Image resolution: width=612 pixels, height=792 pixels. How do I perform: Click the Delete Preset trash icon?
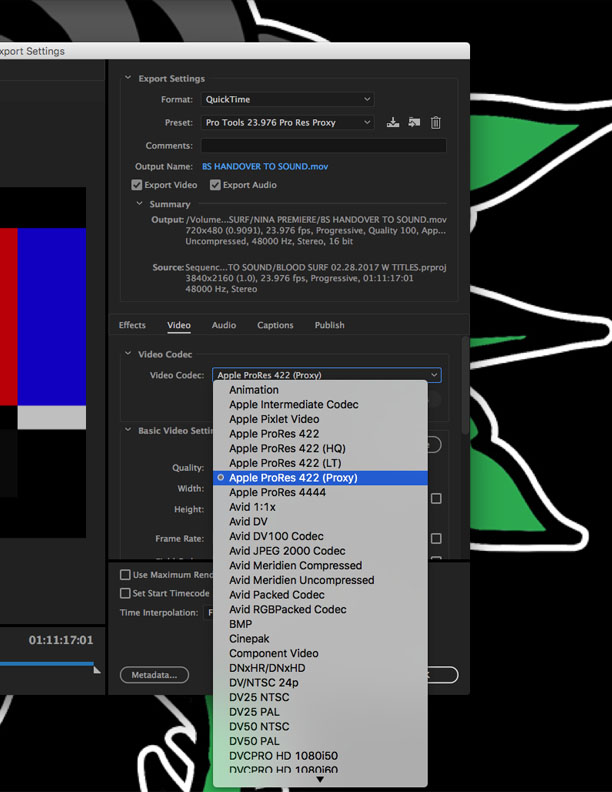(435, 122)
